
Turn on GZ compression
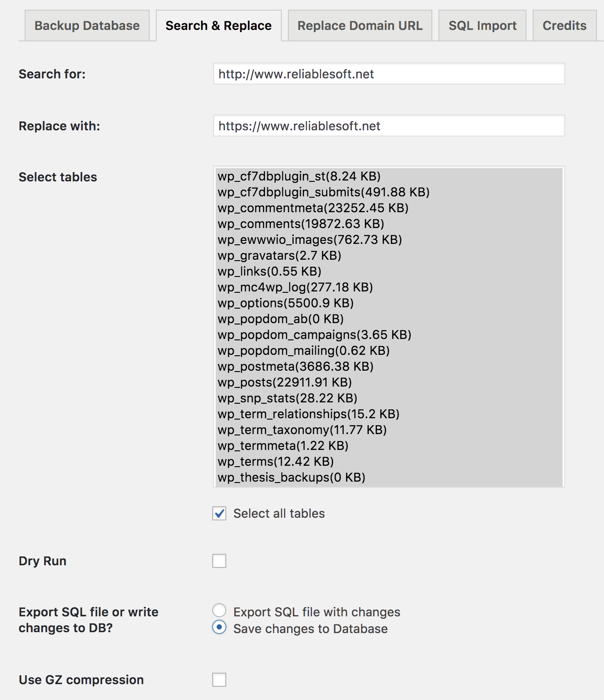click(x=219, y=680)
